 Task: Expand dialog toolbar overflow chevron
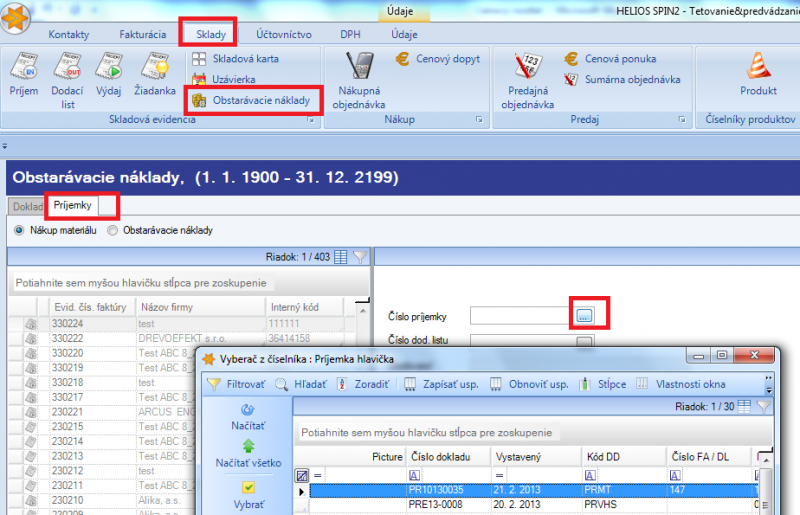tap(769, 384)
